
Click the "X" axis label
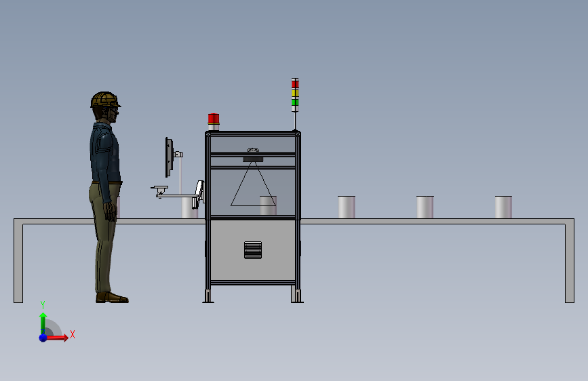[73, 334]
